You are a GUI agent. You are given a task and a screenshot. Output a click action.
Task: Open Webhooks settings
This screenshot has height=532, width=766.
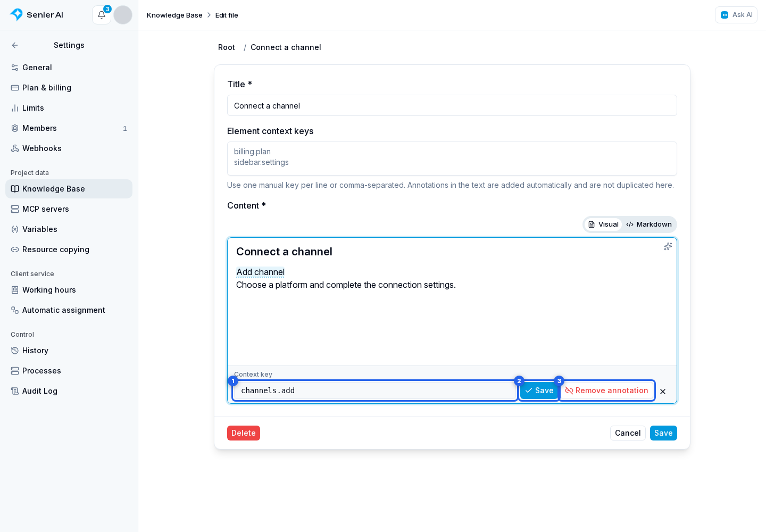coord(69,148)
